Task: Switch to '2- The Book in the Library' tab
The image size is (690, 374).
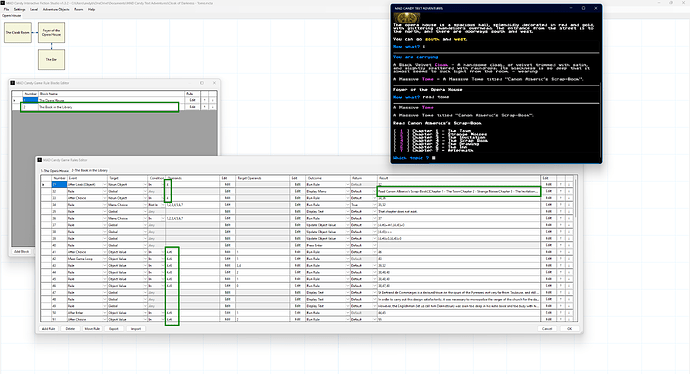Action: (89, 170)
